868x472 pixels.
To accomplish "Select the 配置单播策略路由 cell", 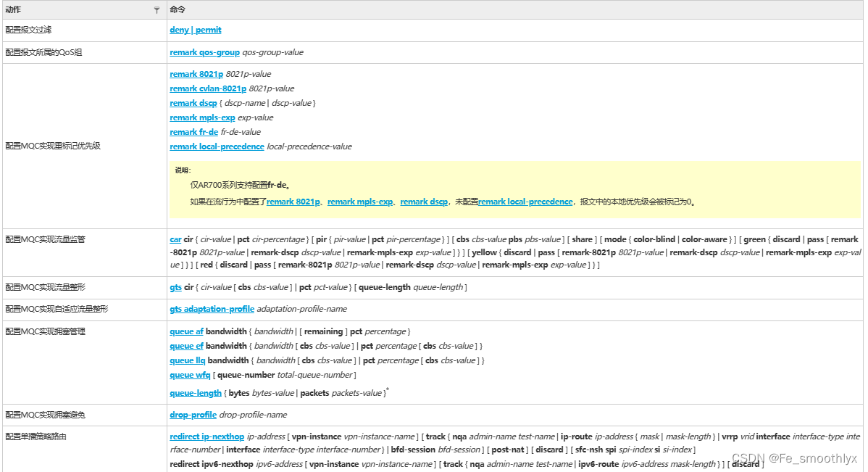I will (x=84, y=449).
